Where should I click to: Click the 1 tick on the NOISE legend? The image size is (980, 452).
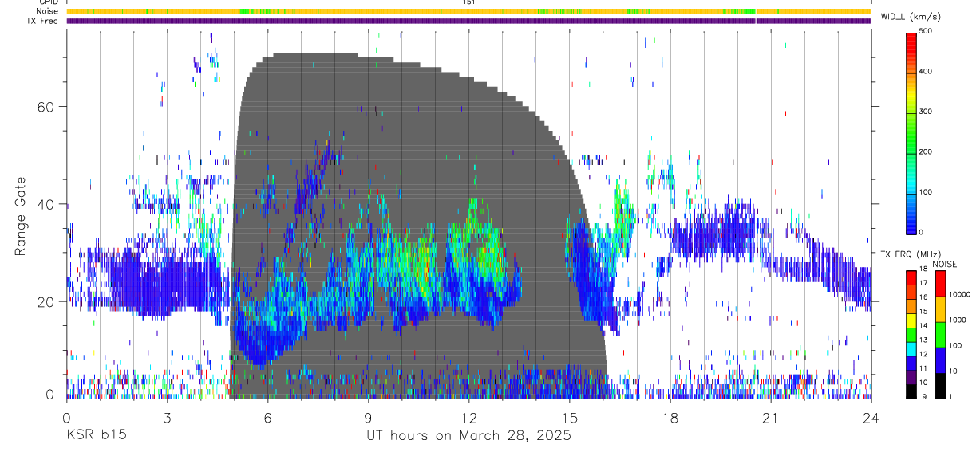(x=951, y=395)
